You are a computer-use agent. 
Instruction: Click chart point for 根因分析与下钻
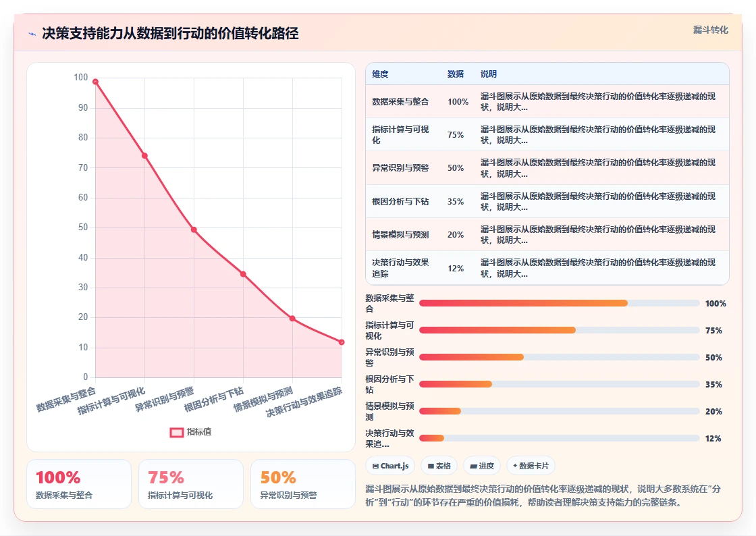(243, 274)
